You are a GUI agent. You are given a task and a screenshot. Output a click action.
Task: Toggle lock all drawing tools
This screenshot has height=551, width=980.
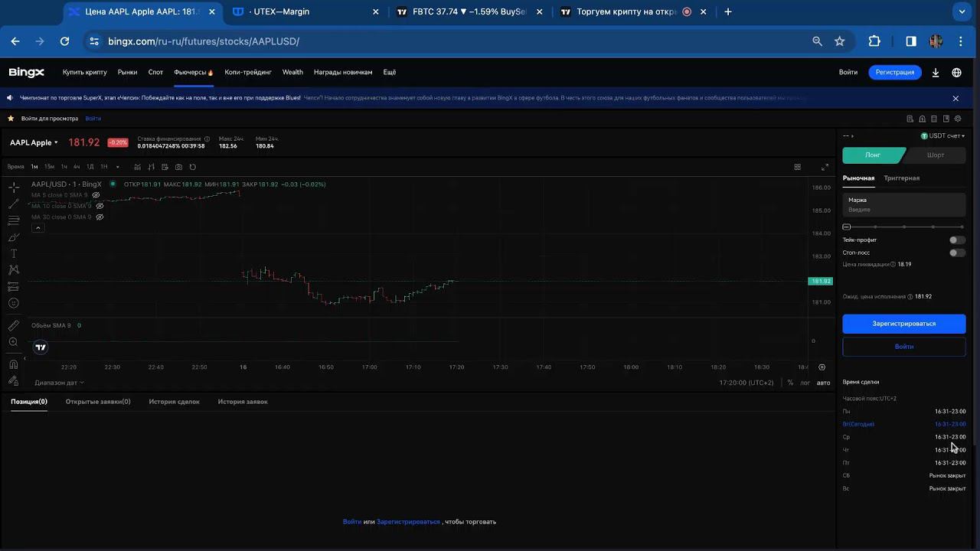[x=14, y=380]
